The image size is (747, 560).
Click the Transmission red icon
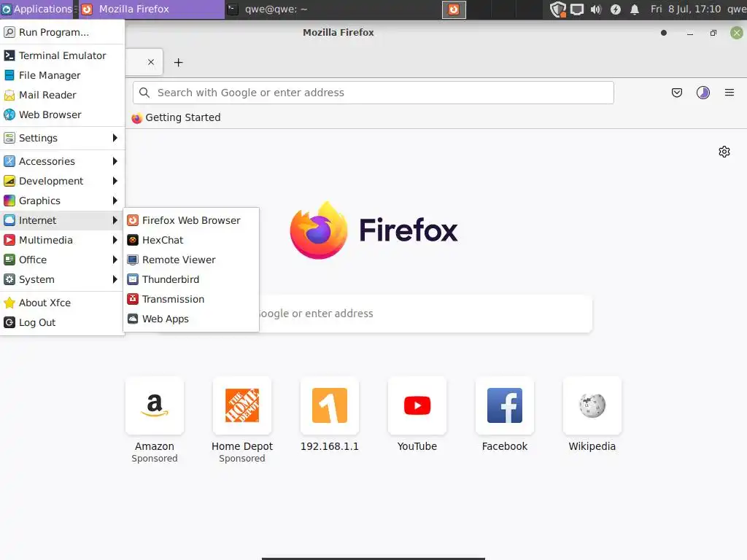point(133,299)
